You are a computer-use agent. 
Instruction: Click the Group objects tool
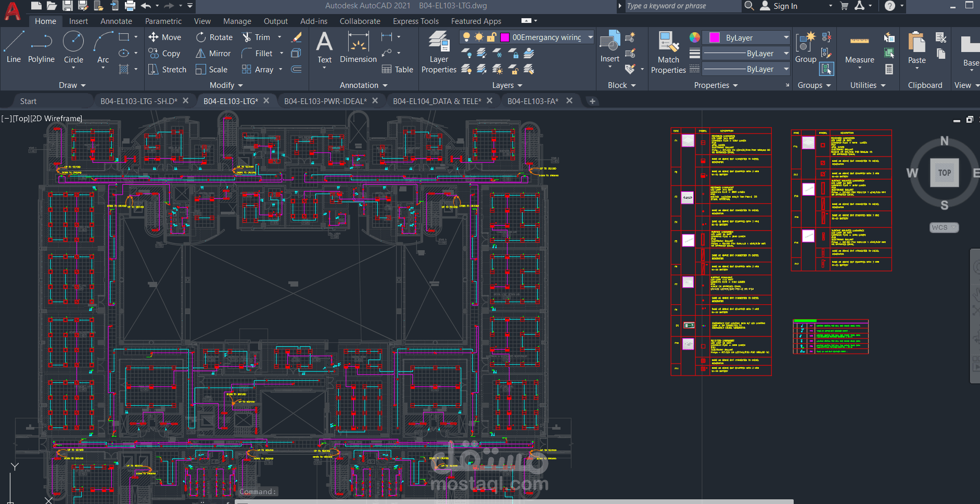pos(805,47)
